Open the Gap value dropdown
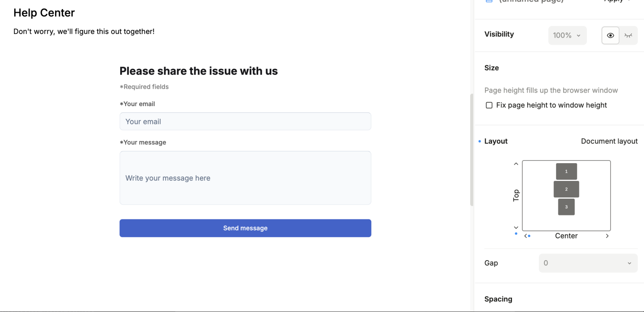This screenshot has height=312, width=644. (588, 263)
